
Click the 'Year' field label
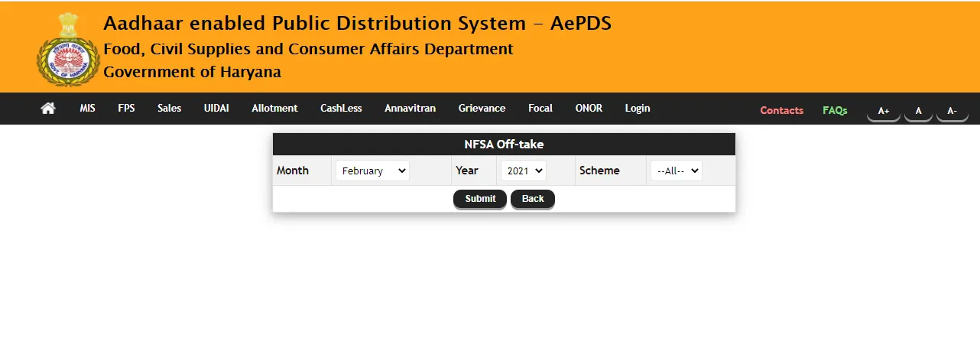tap(467, 171)
